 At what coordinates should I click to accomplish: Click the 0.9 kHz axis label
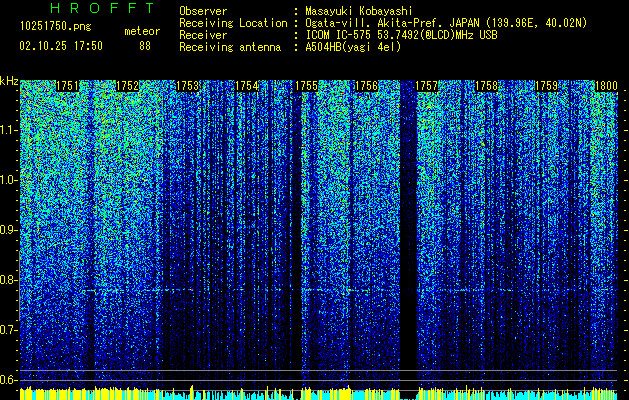tap(9, 230)
